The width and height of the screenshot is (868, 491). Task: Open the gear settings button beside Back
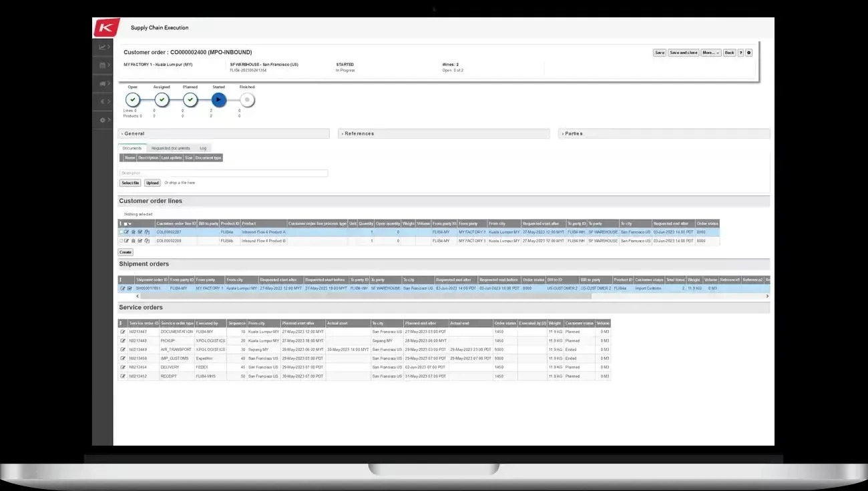(748, 53)
